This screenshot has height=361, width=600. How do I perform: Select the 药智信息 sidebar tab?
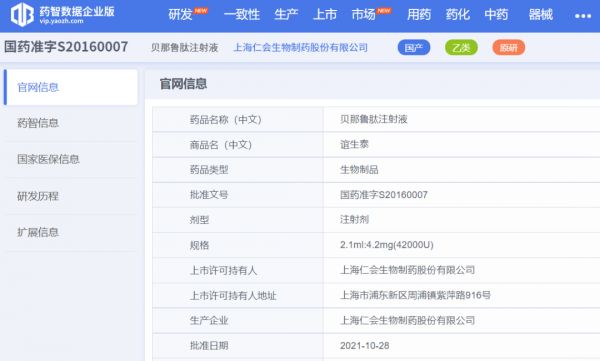pyautogui.click(x=71, y=123)
